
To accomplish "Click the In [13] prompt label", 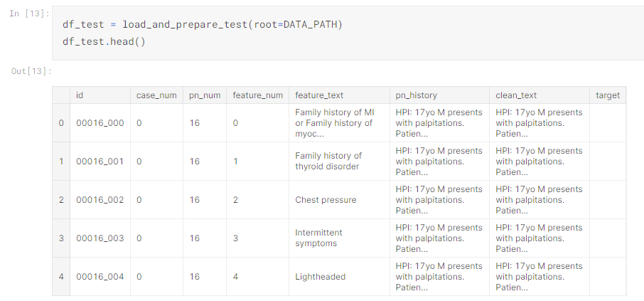I will point(30,14).
